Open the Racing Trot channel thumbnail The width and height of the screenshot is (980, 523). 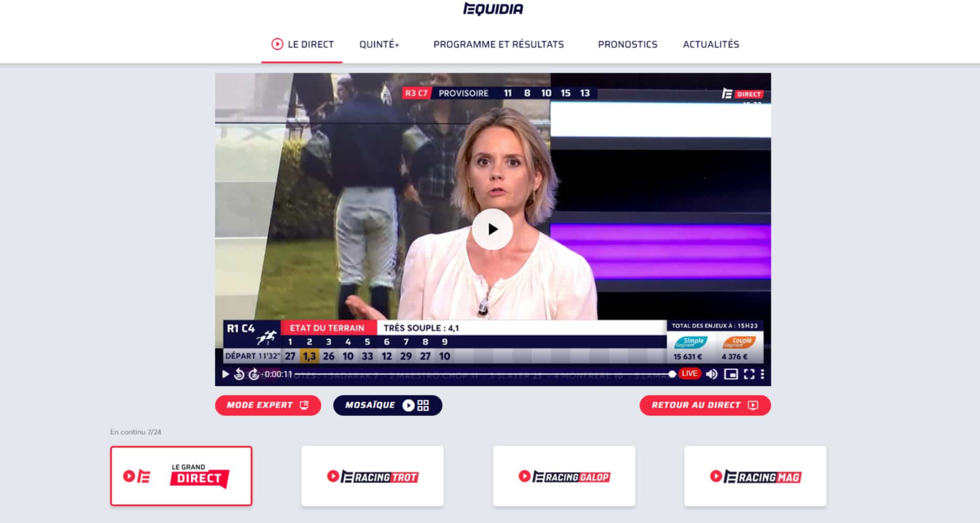point(372,476)
